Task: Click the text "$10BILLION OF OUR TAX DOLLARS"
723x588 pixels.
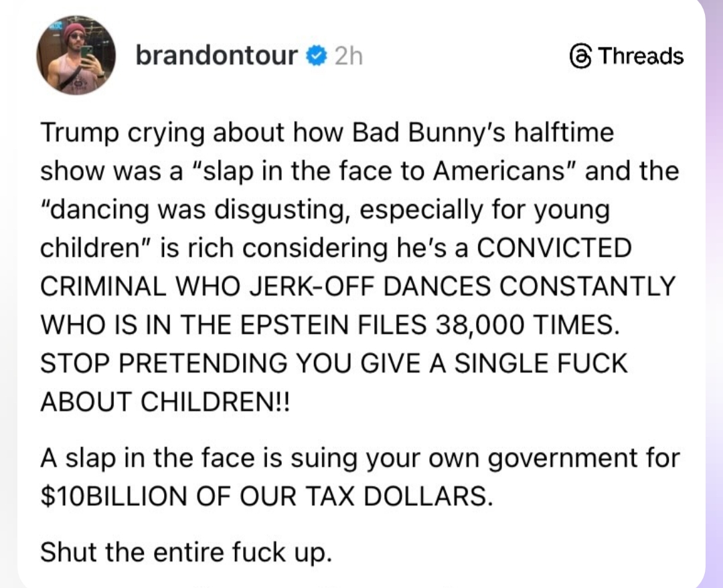Action: [265, 497]
